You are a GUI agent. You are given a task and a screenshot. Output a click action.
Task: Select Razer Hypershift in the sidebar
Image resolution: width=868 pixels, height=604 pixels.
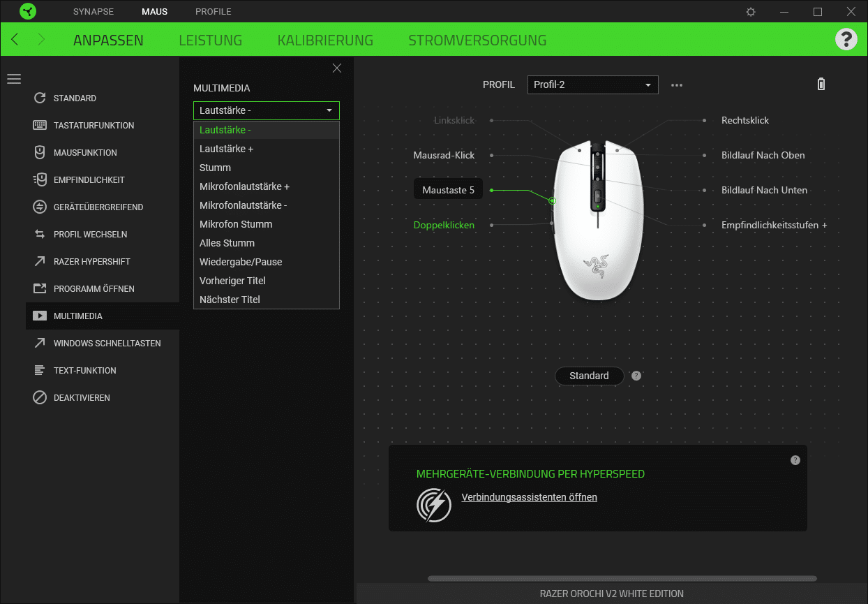point(91,261)
